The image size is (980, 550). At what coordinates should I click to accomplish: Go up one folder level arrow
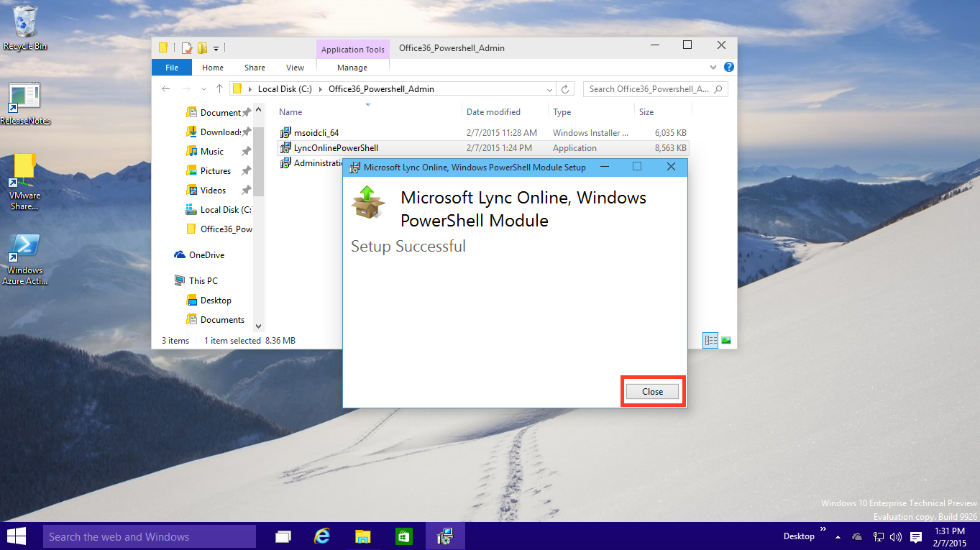220,89
